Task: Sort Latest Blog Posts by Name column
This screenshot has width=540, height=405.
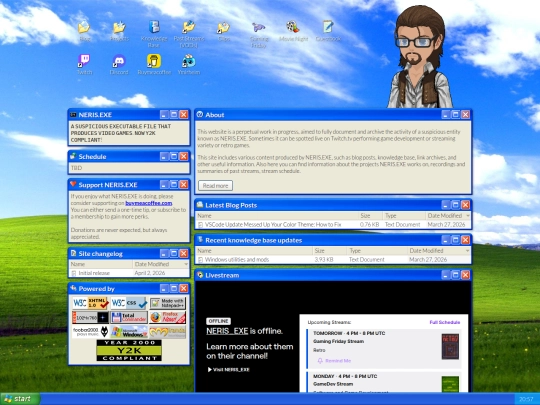Action: click(277, 216)
